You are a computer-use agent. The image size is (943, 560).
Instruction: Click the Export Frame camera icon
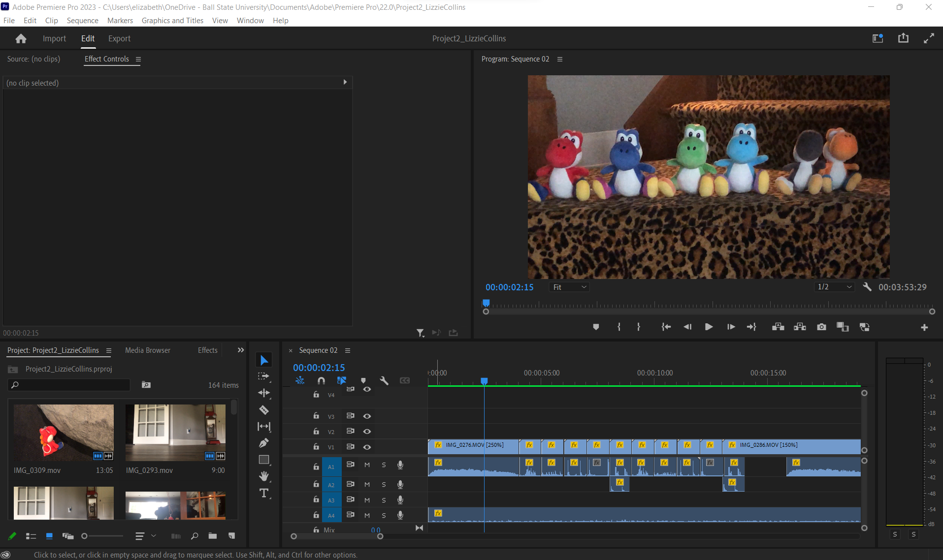click(821, 327)
